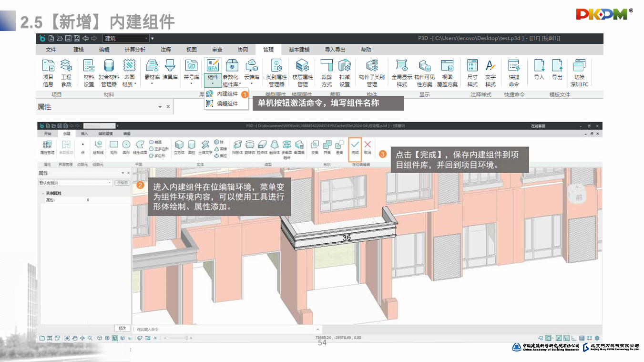Viewport: 644px width, 362px height.
Task: Select the 矩形 drawing tool
Action: point(113,147)
